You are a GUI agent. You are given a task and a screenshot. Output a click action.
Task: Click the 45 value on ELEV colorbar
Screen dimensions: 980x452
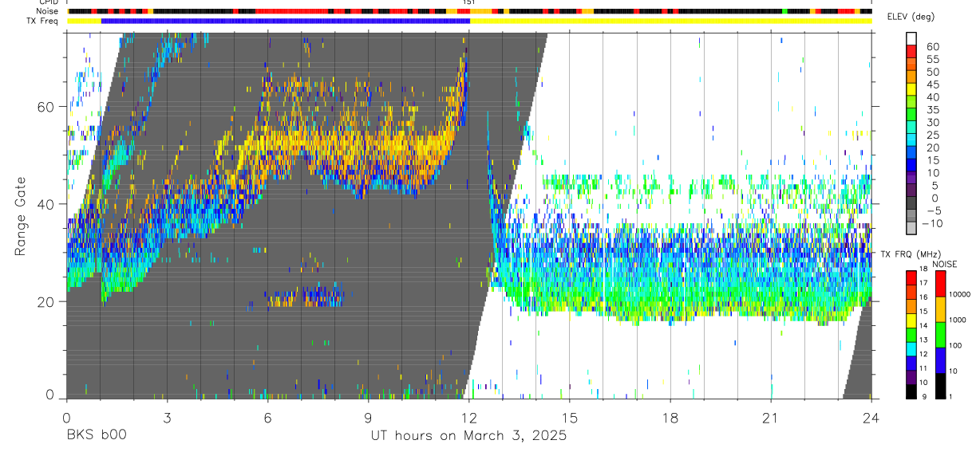click(x=931, y=85)
